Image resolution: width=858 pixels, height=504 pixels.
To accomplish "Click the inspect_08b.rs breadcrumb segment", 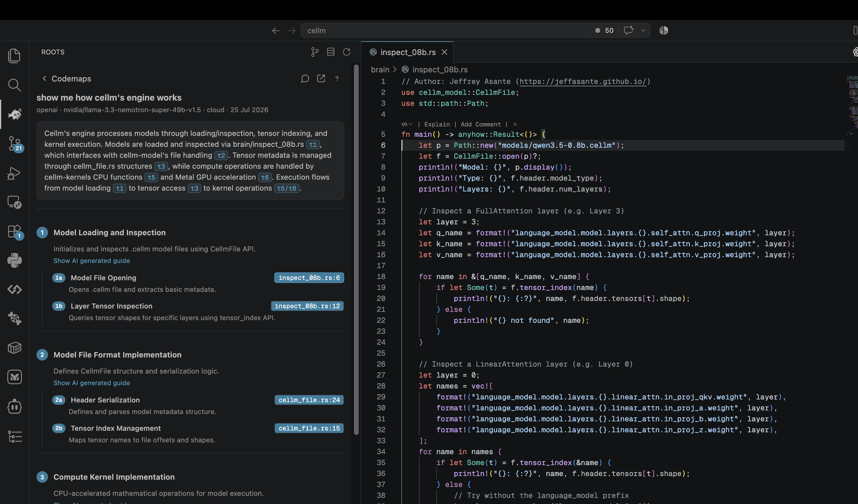I will pos(440,69).
